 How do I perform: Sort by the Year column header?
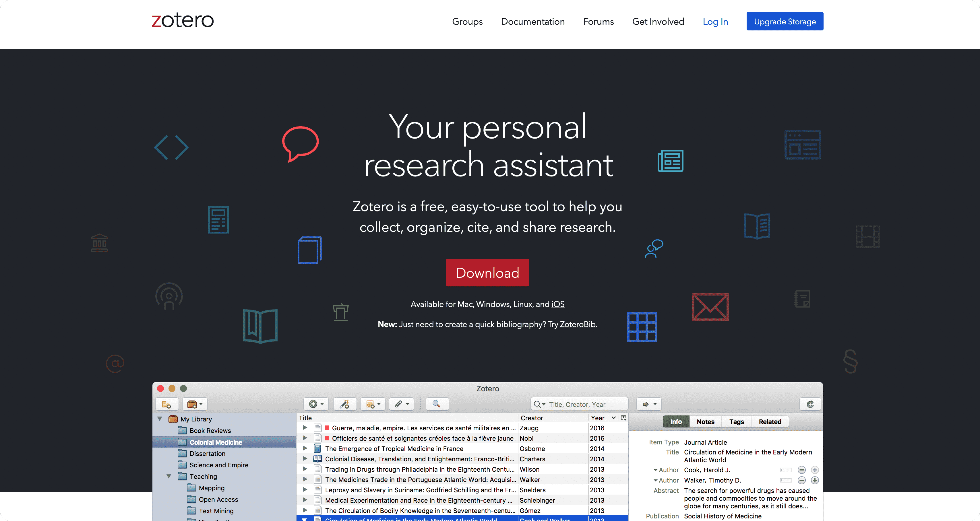coord(603,418)
